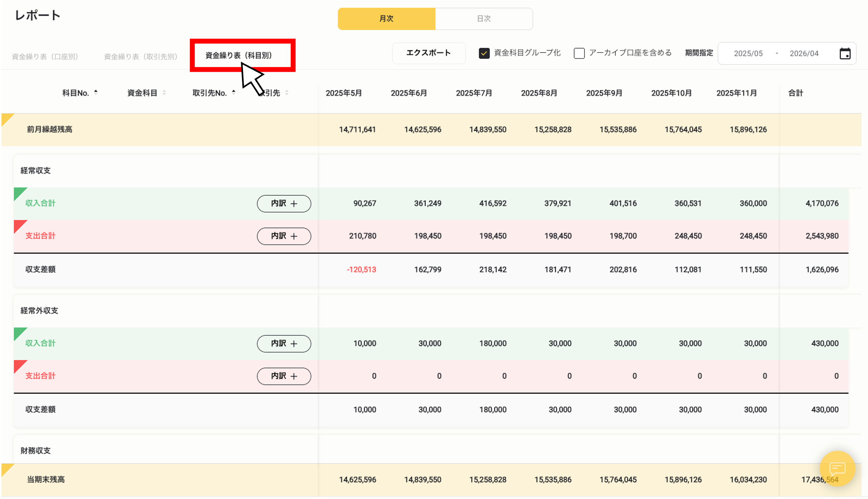Viewport: 868px width, 499px height.
Task: Expand 内訳 for 経常外収支 支出合計
Action: pos(284,376)
